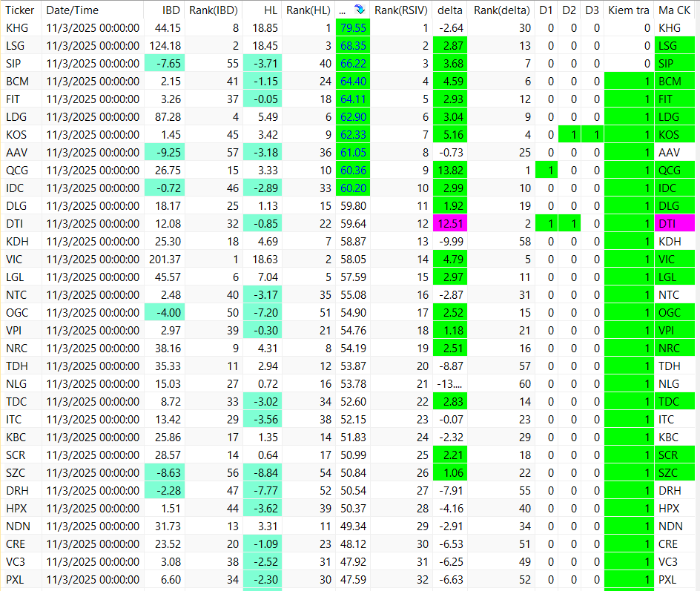This screenshot has width=700, height=591.
Task: Click the Kiem tra value 1 for BCM
Action: [629, 82]
